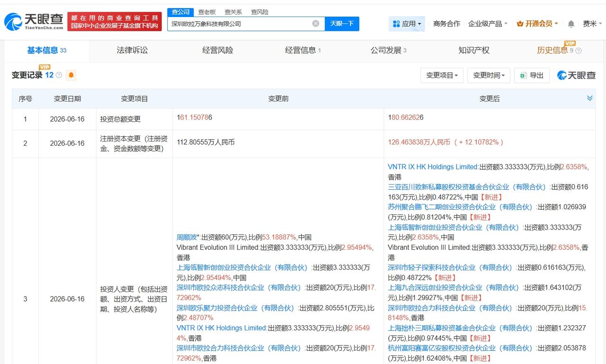Switch to the 基本信息 tab
The width and height of the screenshot is (606, 364).
[x=47, y=50]
